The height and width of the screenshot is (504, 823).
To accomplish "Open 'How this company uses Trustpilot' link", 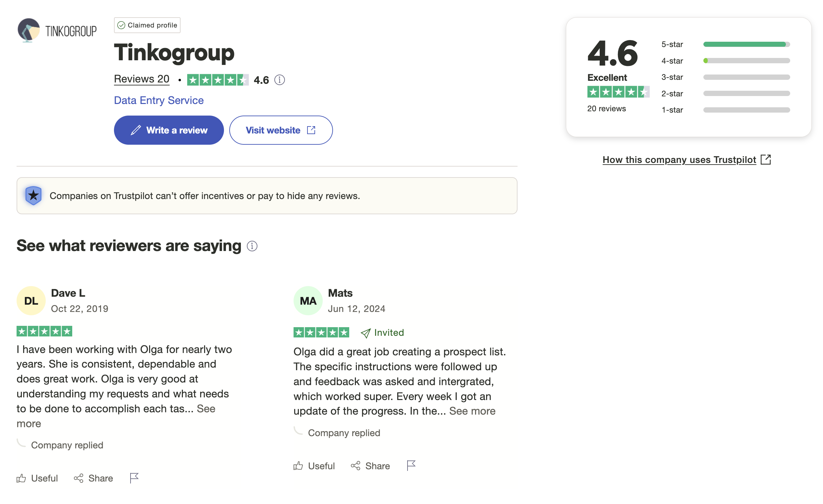I will click(x=687, y=160).
